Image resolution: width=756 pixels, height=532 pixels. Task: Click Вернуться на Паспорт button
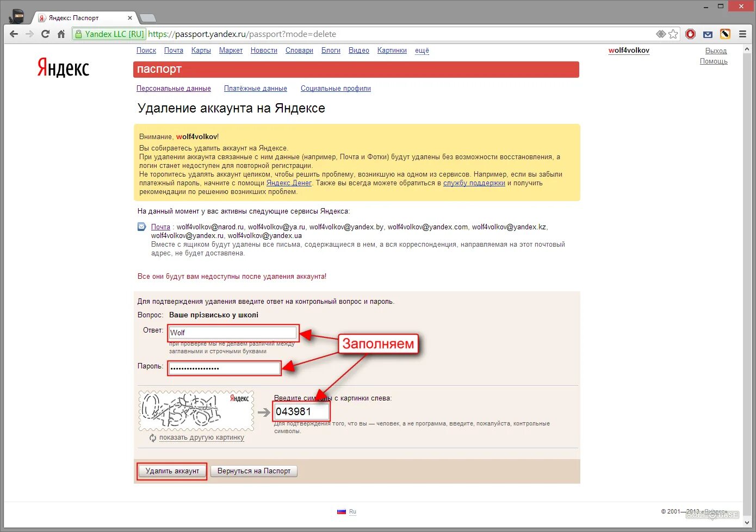(254, 471)
